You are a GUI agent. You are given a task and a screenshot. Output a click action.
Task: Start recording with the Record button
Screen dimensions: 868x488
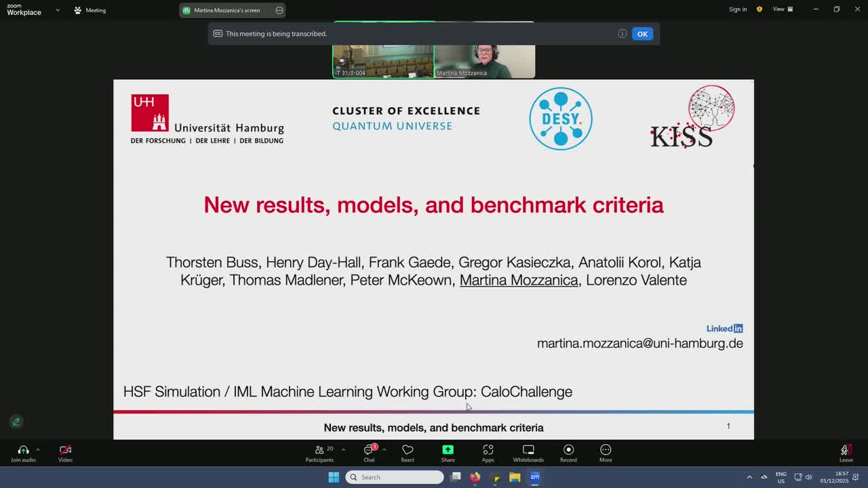[568, 450]
